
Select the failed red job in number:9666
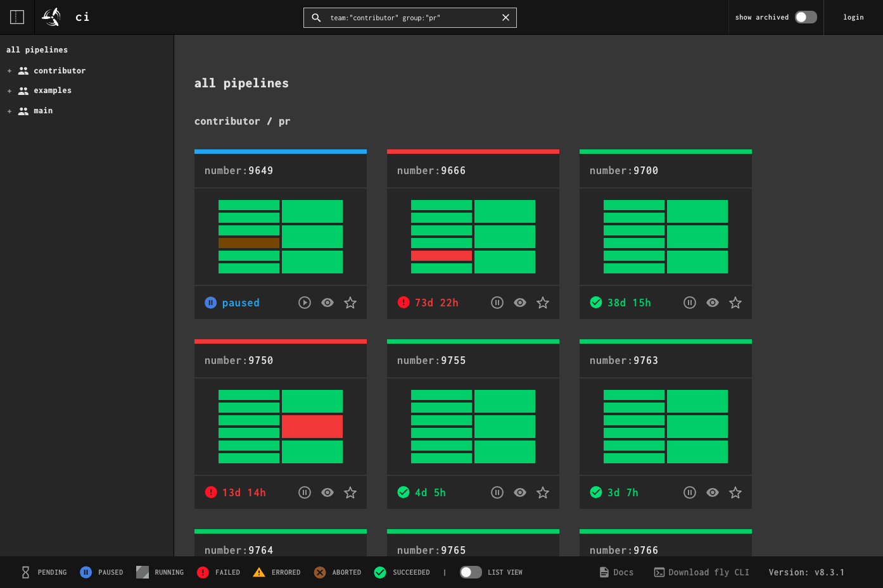pos(441,256)
